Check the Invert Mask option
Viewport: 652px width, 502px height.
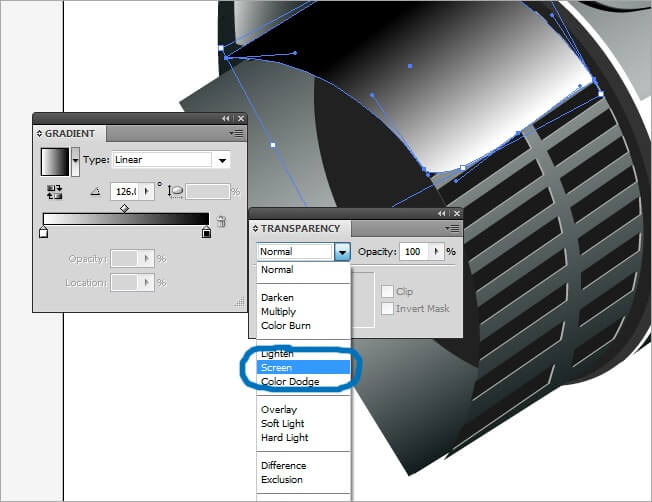(x=387, y=309)
